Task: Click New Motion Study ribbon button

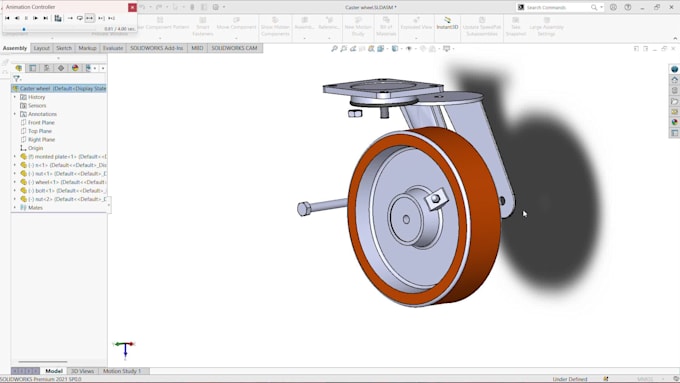Action: (x=358, y=26)
